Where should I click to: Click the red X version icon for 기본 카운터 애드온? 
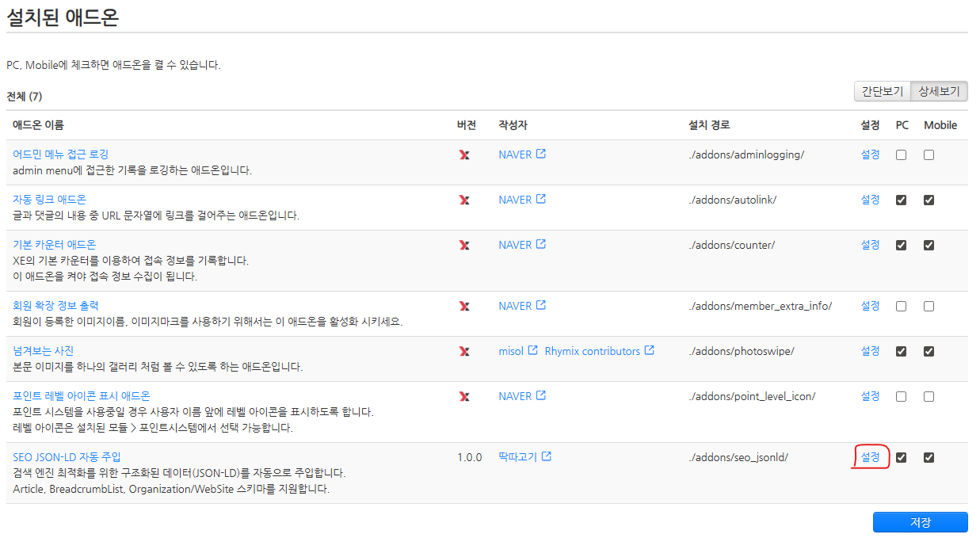464,244
